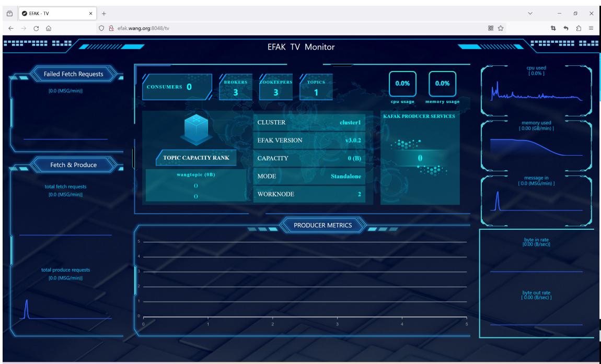The width and height of the screenshot is (601, 364).
Task: Click the EFAK VERSION v3.0.2 row
Action: coord(309,140)
